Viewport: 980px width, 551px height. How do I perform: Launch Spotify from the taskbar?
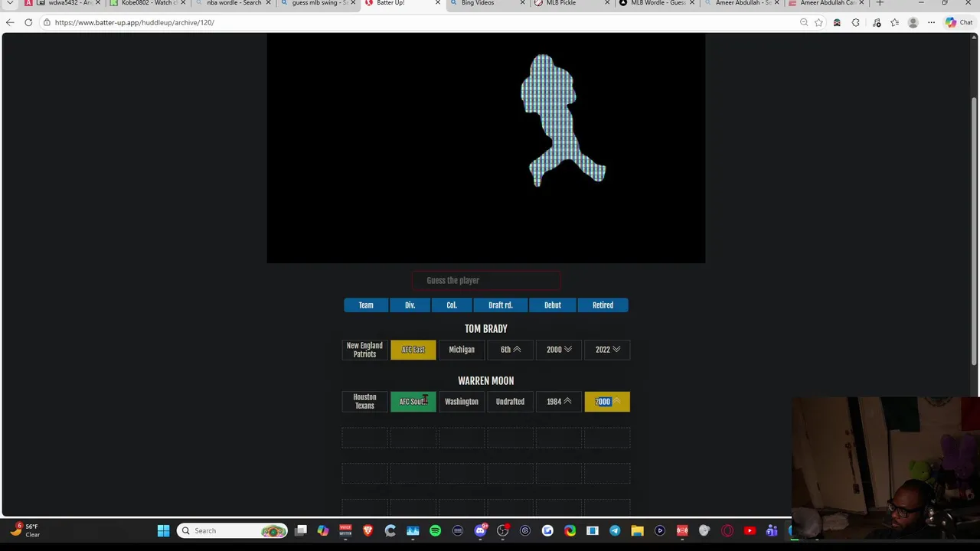[x=435, y=530]
